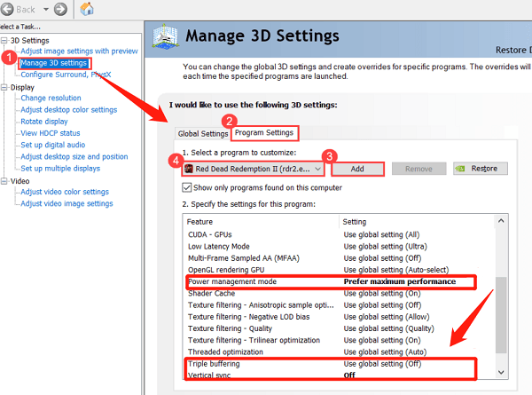Screen dimensions: 532x395
Task: Click the Back arrow icon
Action: [7, 9]
